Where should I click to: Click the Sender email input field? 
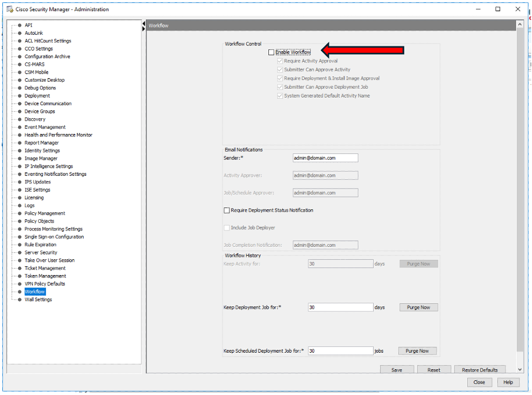pyautogui.click(x=325, y=158)
